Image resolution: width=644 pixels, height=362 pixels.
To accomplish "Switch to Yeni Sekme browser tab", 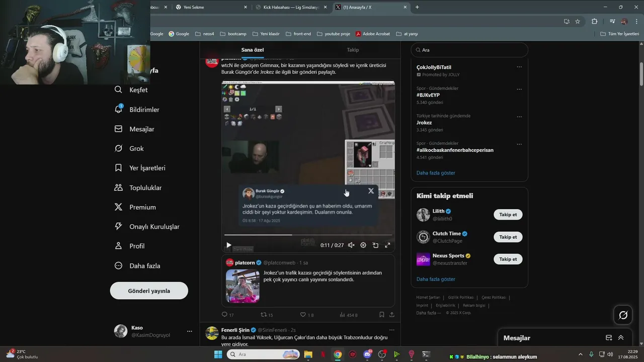I will (x=211, y=7).
